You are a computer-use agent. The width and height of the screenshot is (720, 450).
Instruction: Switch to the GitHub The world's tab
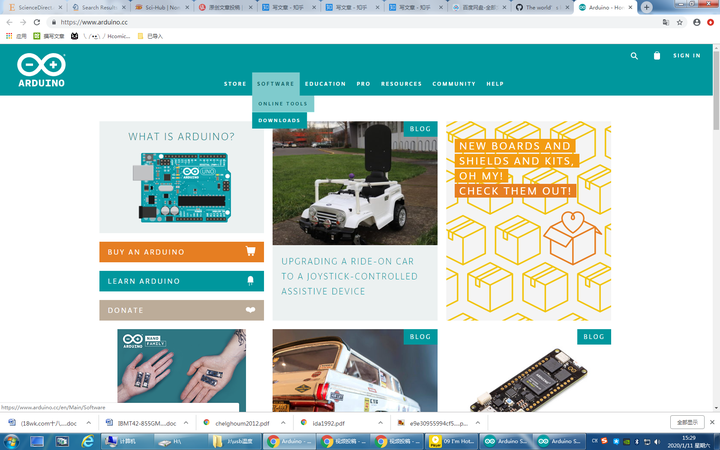coord(542,7)
